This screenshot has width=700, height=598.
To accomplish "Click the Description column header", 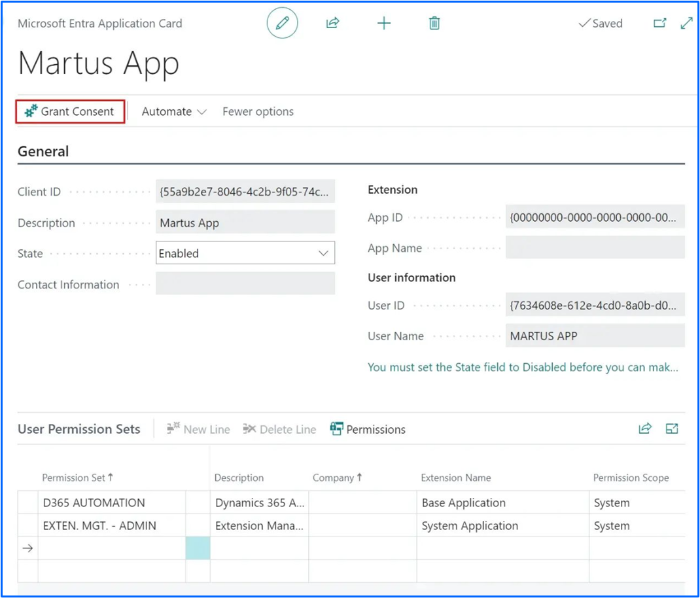I will click(239, 478).
